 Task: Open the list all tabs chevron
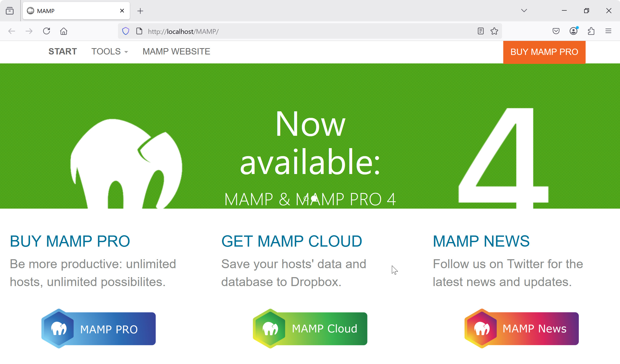pyautogui.click(x=524, y=11)
